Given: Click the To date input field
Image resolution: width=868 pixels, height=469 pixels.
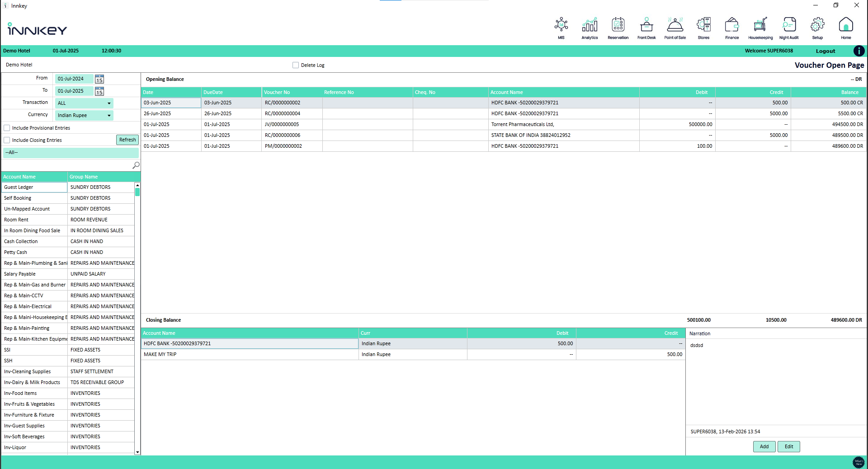Looking at the screenshot, I should (74, 91).
